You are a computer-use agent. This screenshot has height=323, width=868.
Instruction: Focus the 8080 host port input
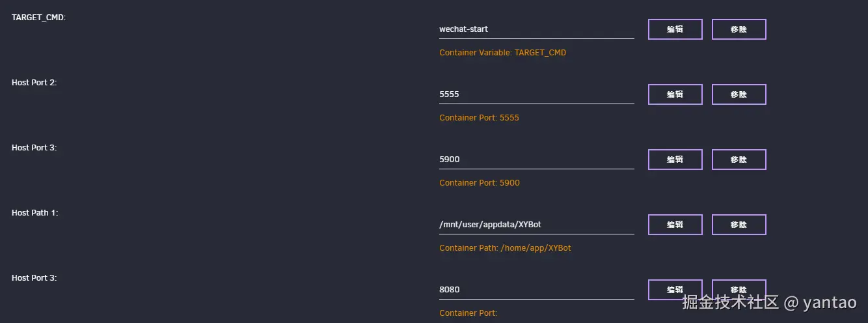tap(536, 290)
